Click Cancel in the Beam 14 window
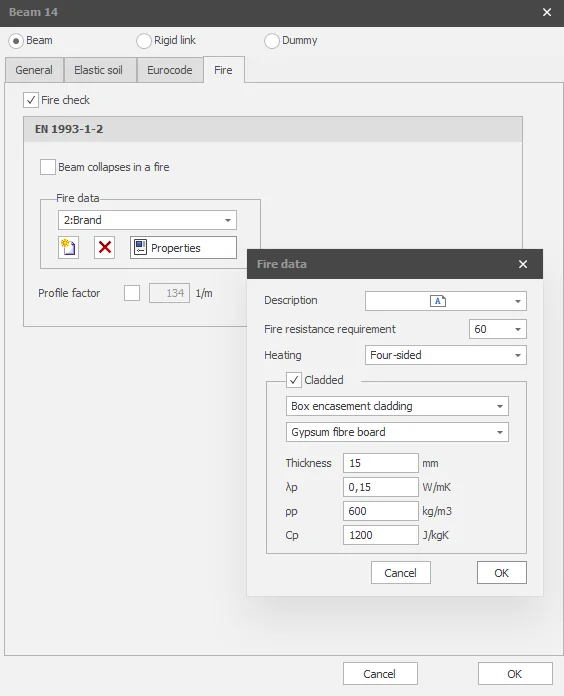Viewport: 564px width, 696px height. [380, 674]
